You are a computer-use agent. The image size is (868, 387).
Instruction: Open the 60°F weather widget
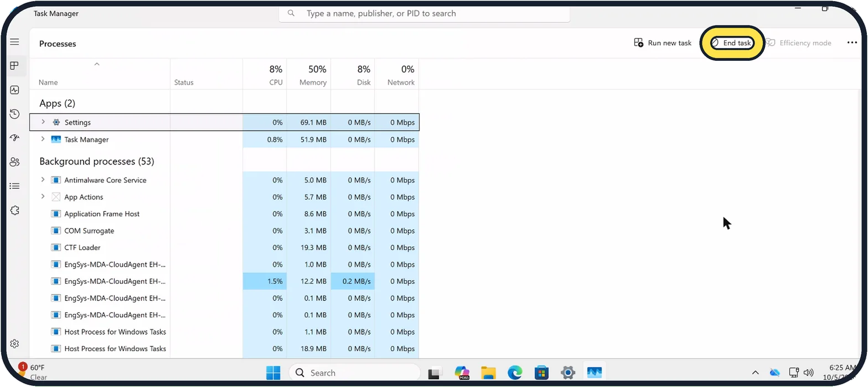(33, 372)
